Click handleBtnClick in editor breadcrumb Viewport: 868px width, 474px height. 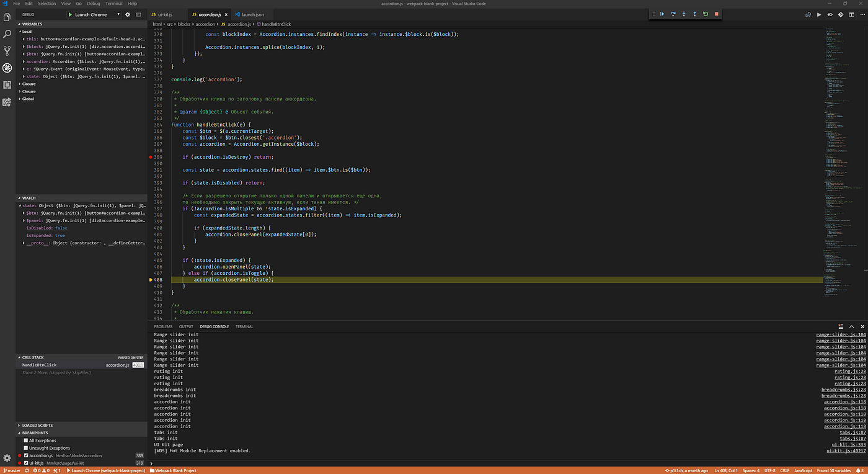pos(273,24)
